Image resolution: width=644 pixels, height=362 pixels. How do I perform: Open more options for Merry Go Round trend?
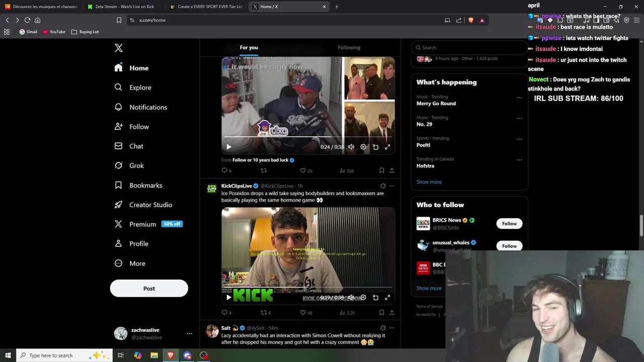[x=519, y=98]
